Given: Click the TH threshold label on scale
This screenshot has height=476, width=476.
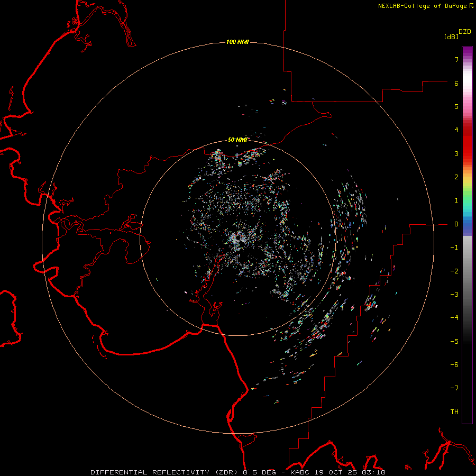Looking at the screenshot, I should pyautogui.click(x=454, y=411).
